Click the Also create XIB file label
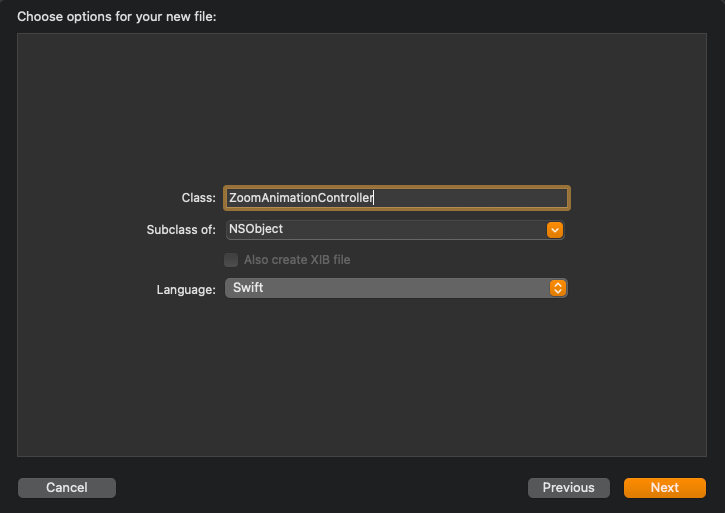The height and width of the screenshot is (513, 725). (x=297, y=260)
